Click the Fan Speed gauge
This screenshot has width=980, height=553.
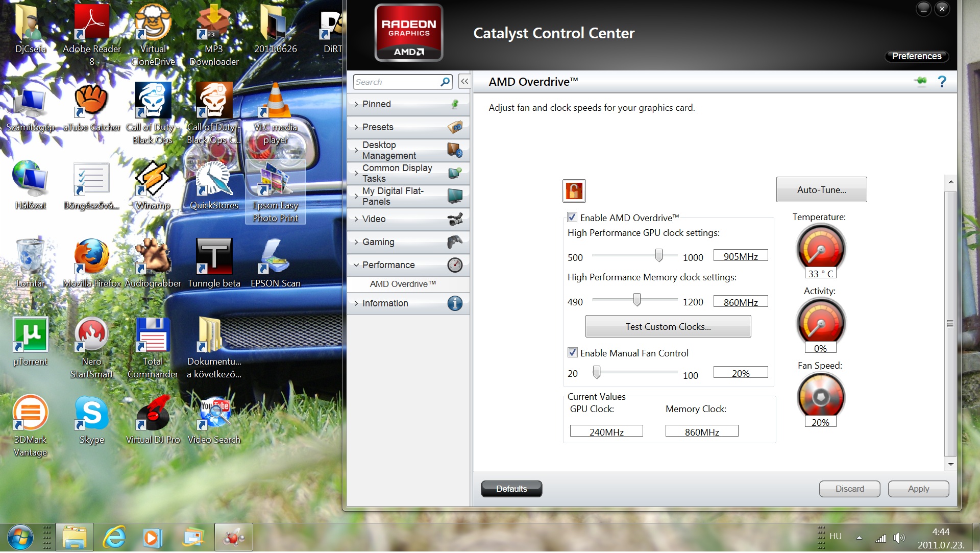[x=821, y=396]
